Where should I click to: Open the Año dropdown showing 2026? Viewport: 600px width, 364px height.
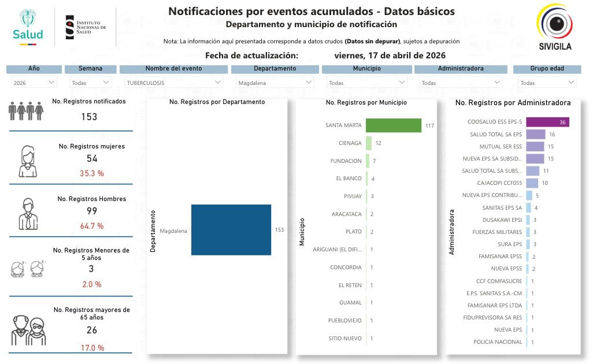[x=34, y=83]
